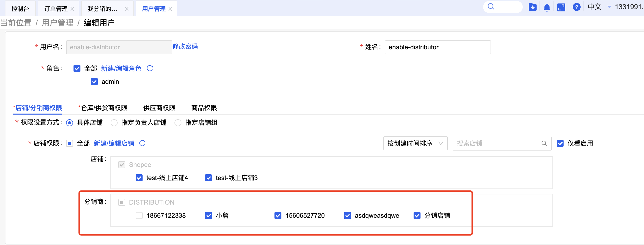Open the 供应商权限 tab

click(x=159, y=108)
